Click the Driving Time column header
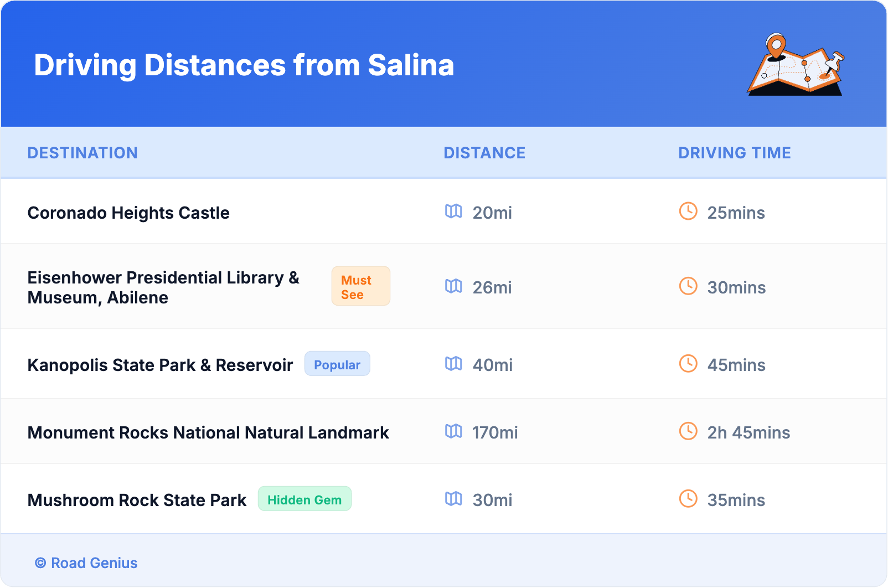The image size is (888, 588). click(x=734, y=153)
